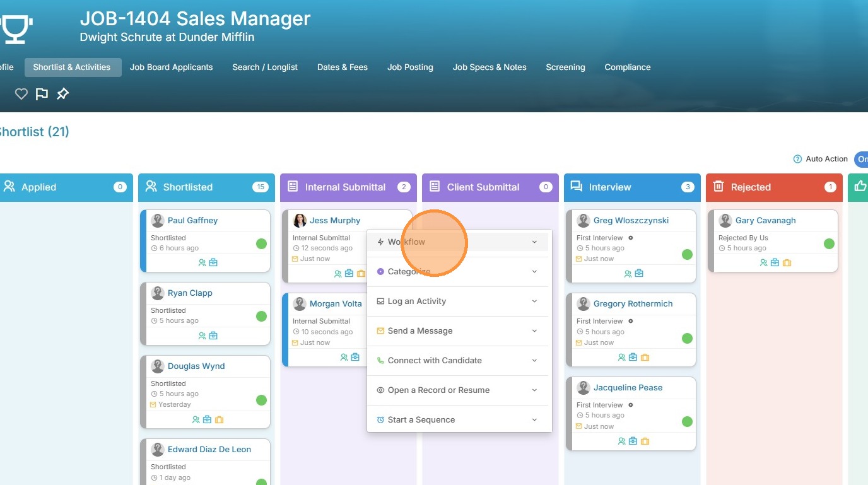
Task: Open Jacqueline Pease's candidate link
Action: point(628,388)
